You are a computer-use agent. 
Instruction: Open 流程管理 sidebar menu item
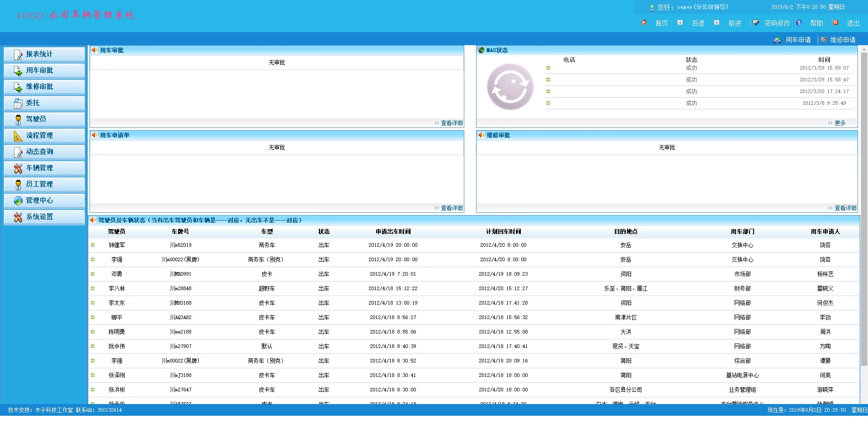pos(44,136)
